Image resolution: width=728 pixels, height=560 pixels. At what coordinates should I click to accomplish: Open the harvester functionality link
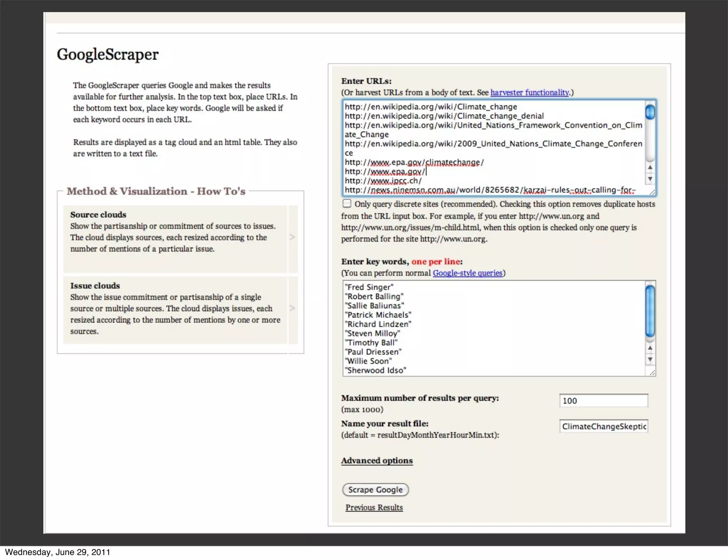pyautogui.click(x=530, y=92)
